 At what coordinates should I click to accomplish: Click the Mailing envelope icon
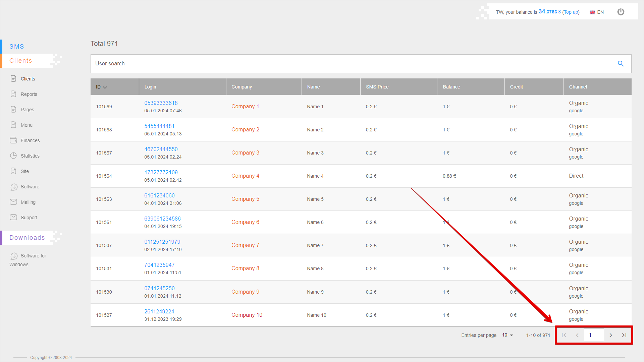coord(13,202)
